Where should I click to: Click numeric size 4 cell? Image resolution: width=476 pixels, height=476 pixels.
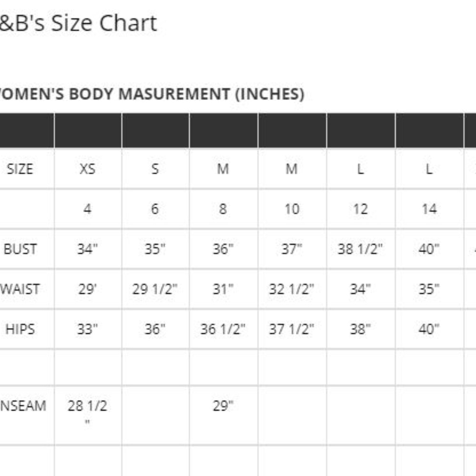(x=88, y=209)
